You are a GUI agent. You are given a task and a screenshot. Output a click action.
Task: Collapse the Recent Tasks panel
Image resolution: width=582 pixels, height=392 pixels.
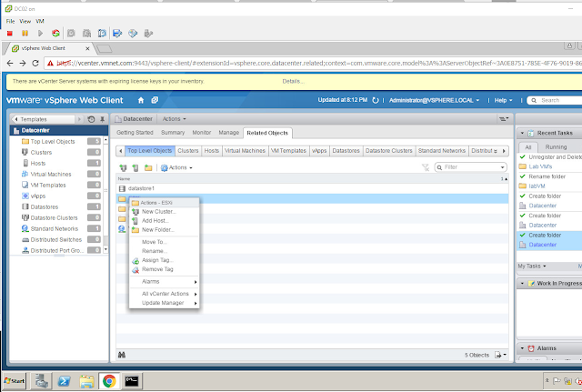[x=522, y=133]
